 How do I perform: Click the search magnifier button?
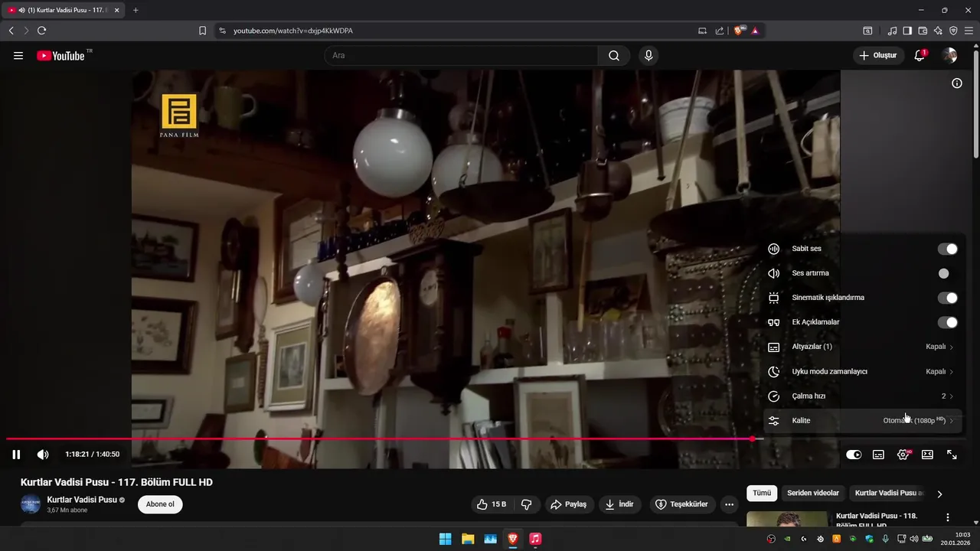point(614,56)
